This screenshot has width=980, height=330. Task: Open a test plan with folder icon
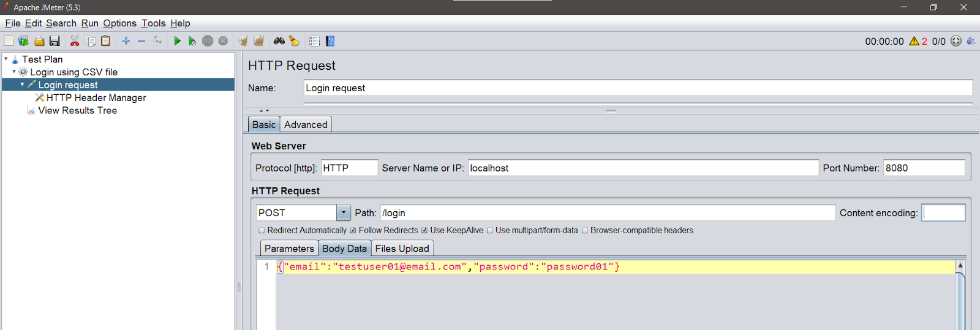tap(39, 41)
